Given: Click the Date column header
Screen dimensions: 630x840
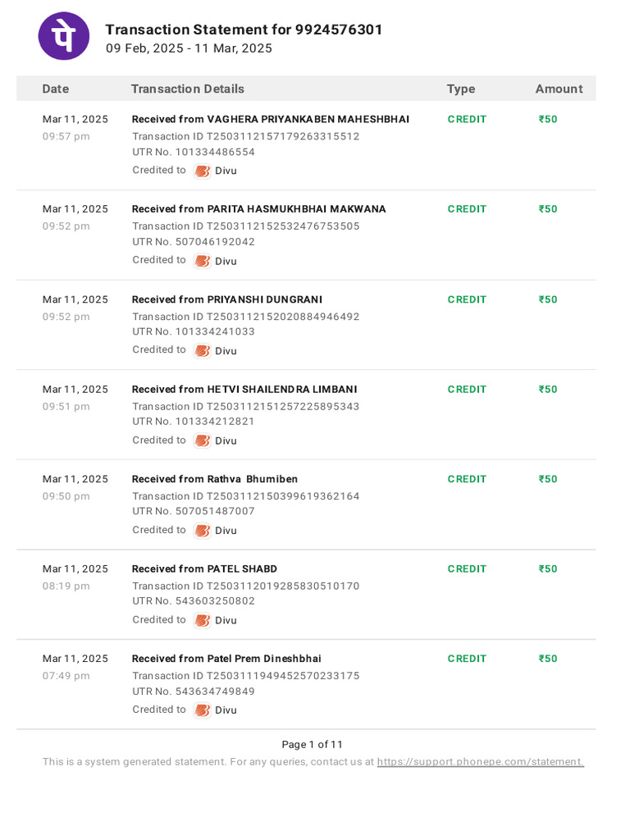Looking at the screenshot, I should 56,89.
